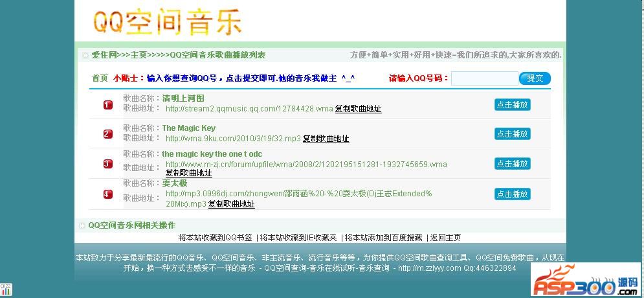The height and width of the screenshot is (298, 644).
Task: Open the 爱住网 breadcrumb link
Action: 104,55
